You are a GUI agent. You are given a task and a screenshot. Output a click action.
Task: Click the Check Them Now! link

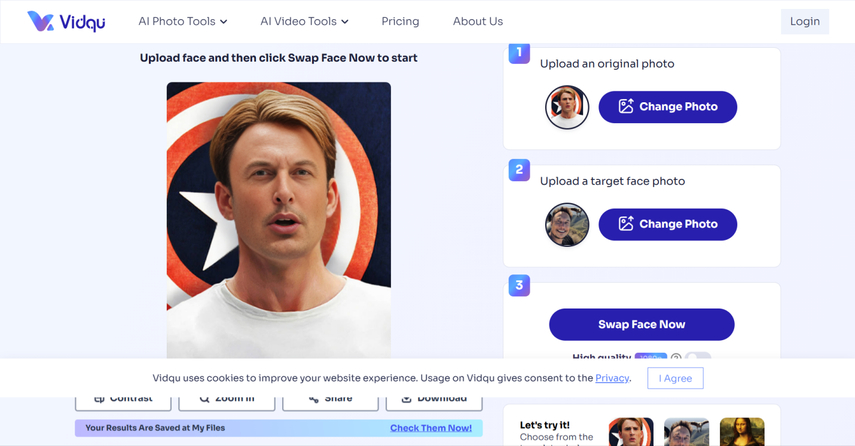[431, 428]
